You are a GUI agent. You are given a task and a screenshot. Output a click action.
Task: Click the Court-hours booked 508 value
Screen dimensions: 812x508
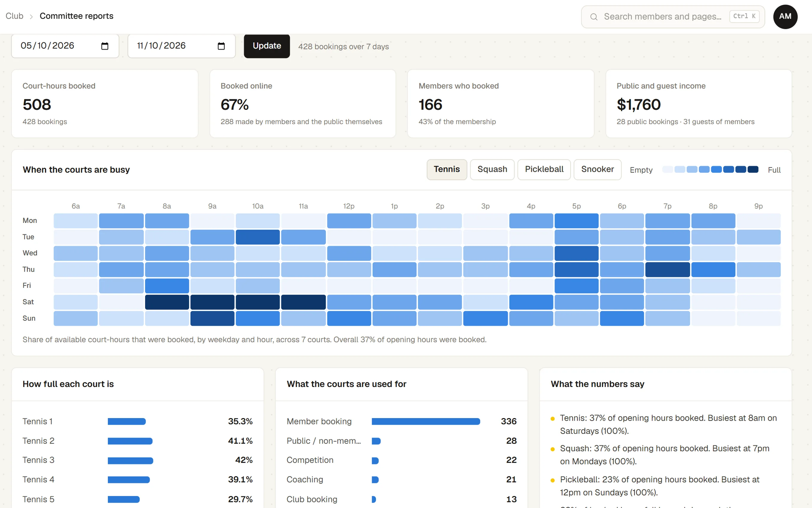pyautogui.click(x=37, y=105)
